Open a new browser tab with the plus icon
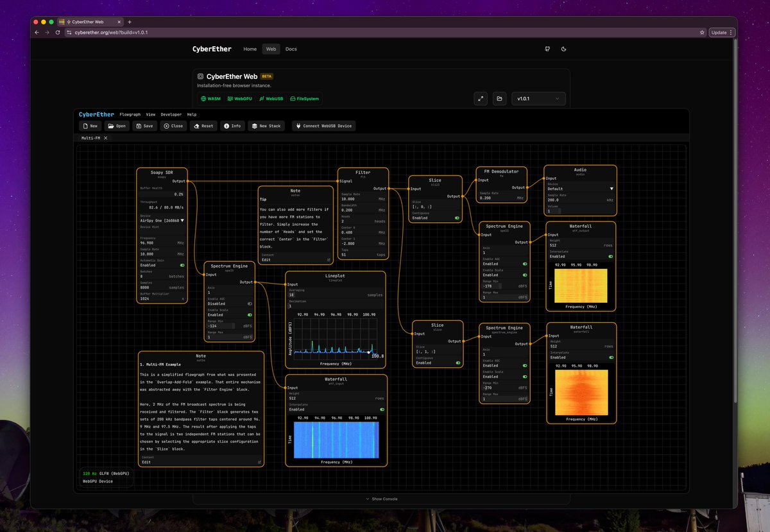770x532 pixels. [x=129, y=22]
